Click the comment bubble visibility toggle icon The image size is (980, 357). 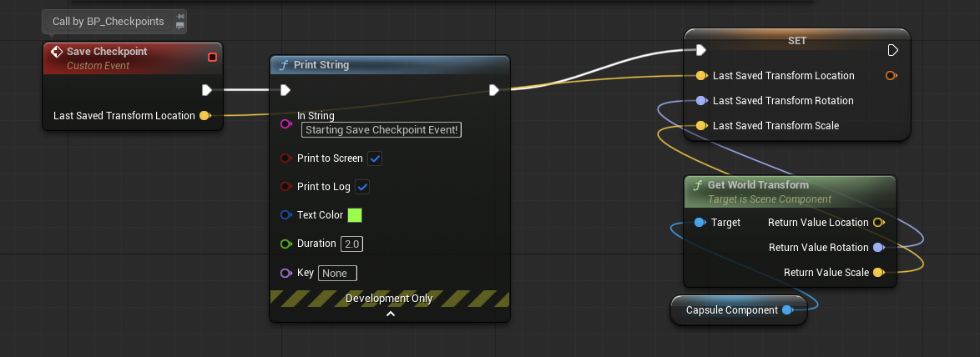[180, 26]
